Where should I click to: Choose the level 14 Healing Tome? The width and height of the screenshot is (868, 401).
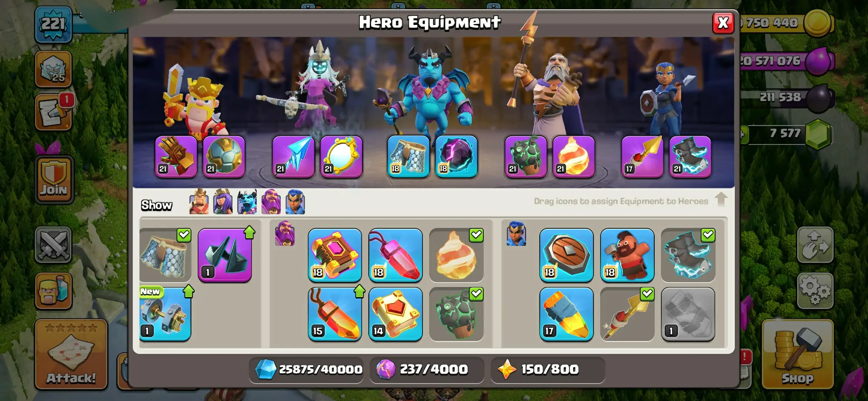395,314
